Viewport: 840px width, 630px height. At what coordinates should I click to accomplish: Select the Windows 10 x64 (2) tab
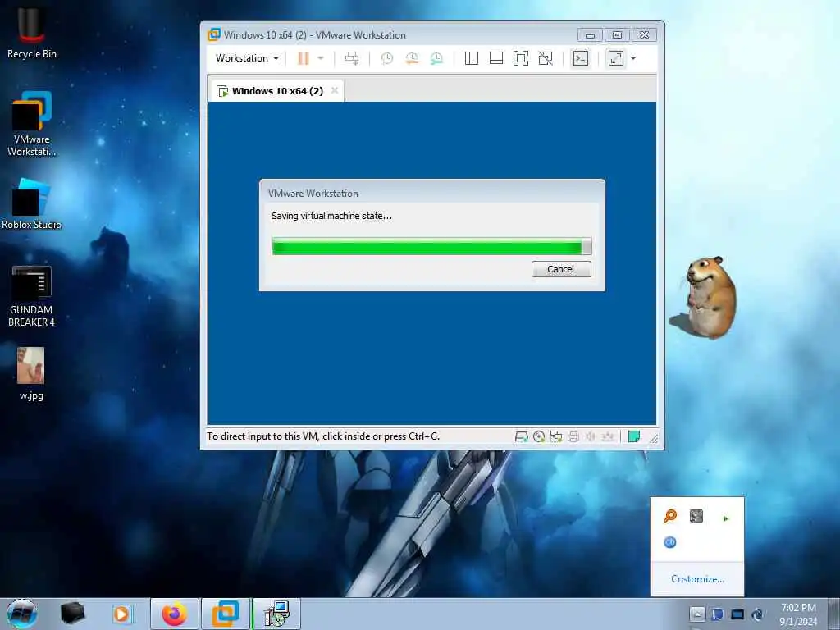pos(276,90)
